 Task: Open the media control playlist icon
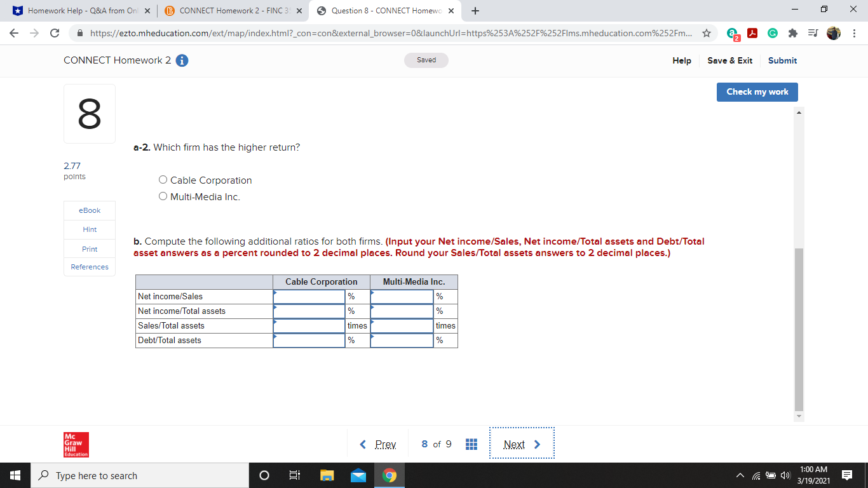pyautogui.click(x=812, y=33)
